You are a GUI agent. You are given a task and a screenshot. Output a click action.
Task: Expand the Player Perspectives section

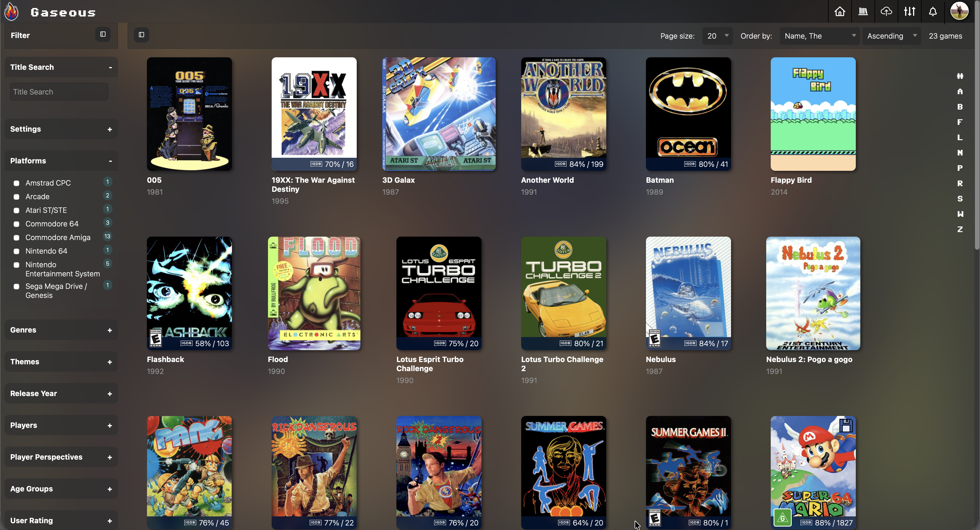(x=109, y=458)
